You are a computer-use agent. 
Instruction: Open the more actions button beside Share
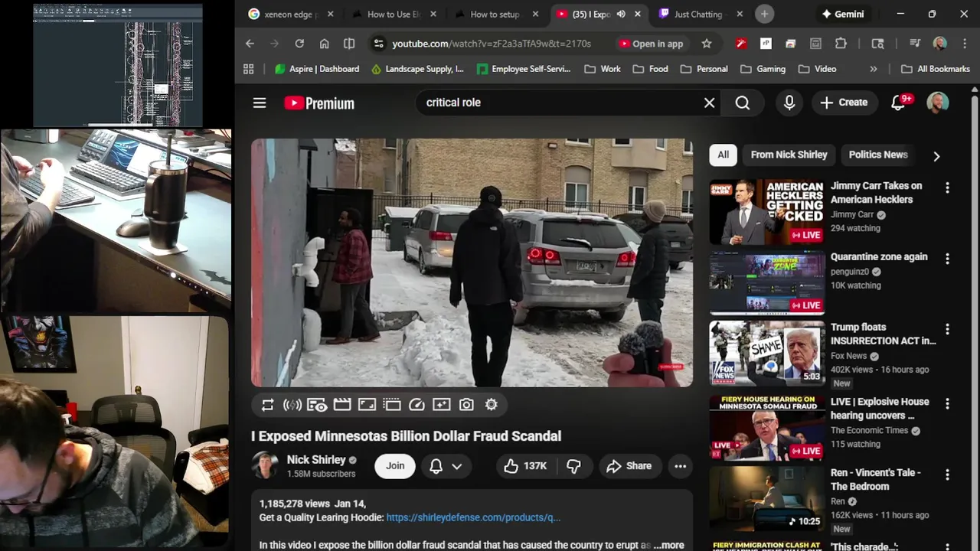[680, 466]
